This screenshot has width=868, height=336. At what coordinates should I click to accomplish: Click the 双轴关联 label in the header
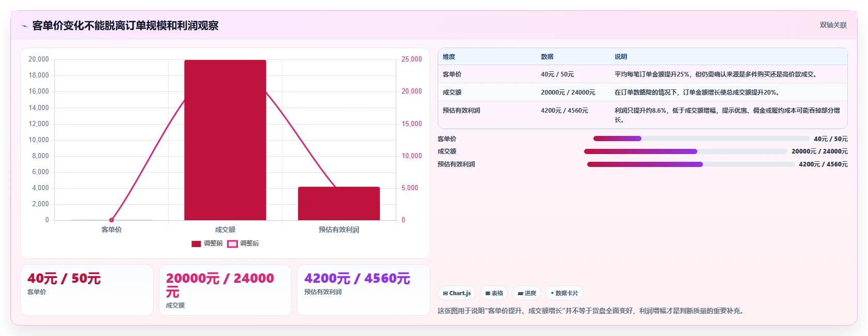(833, 25)
